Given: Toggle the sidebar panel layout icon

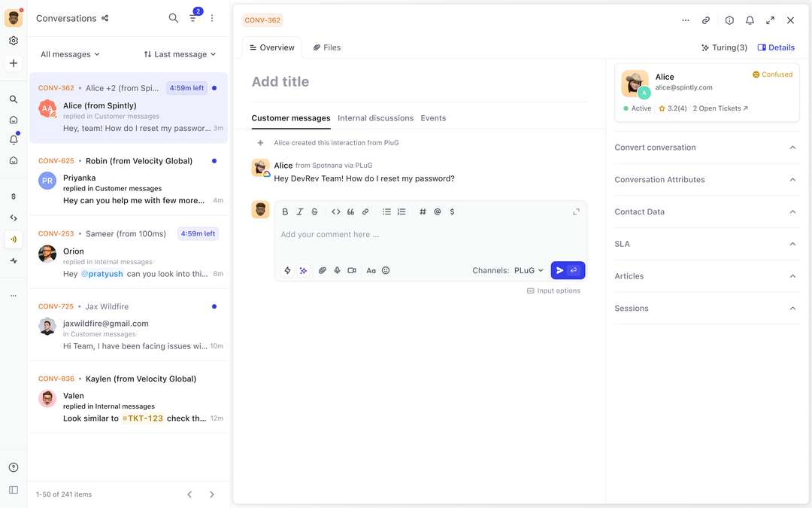Looking at the screenshot, I should tap(14, 490).
